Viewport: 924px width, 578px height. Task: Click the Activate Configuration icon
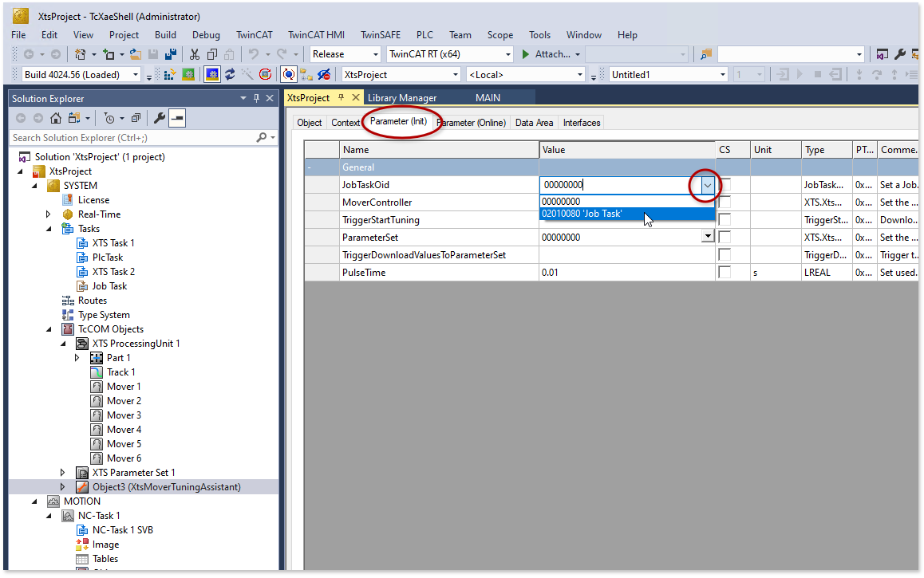[170, 74]
